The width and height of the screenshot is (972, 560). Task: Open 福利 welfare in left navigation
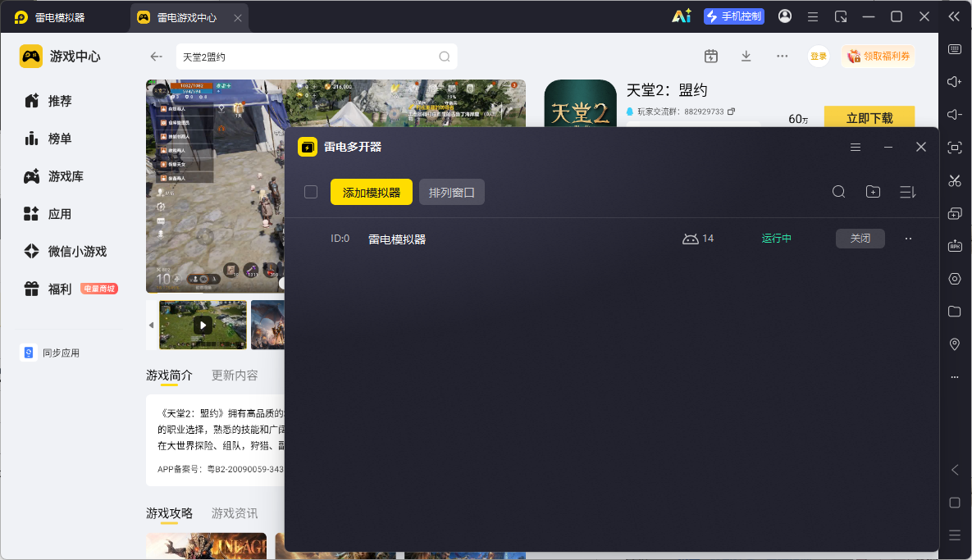tap(70, 289)
